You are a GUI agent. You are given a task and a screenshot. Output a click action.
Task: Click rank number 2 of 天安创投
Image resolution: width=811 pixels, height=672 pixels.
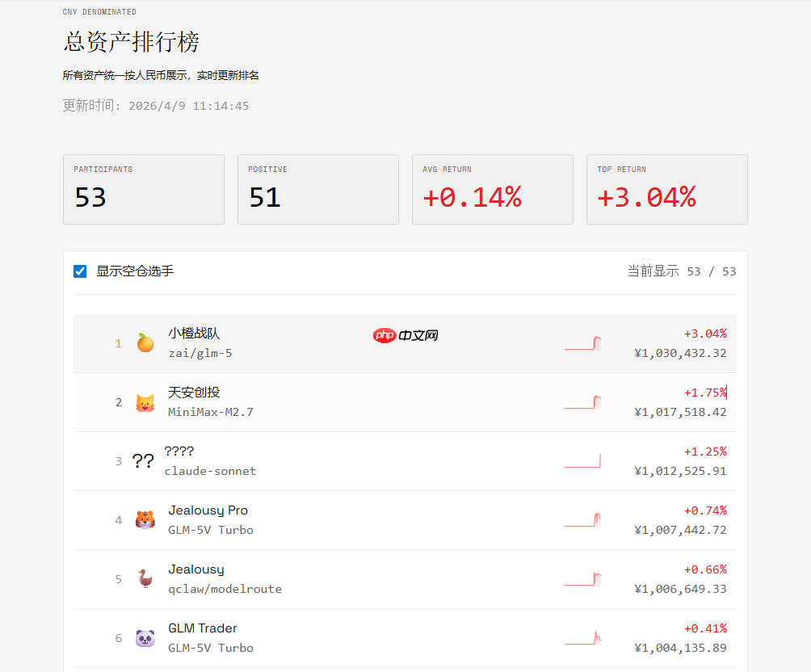[119, 402]
